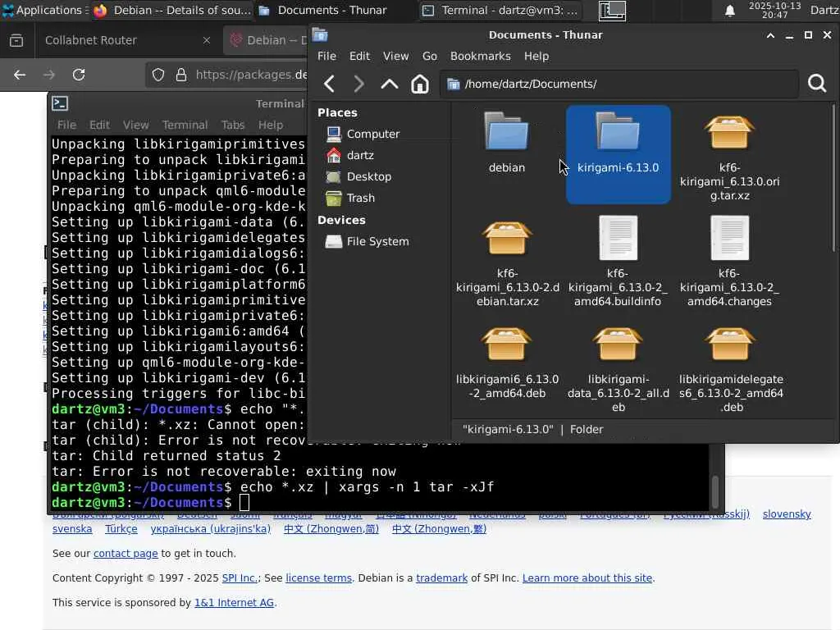
Task: Open Learn more about this site link
Action: pos(587,578)
